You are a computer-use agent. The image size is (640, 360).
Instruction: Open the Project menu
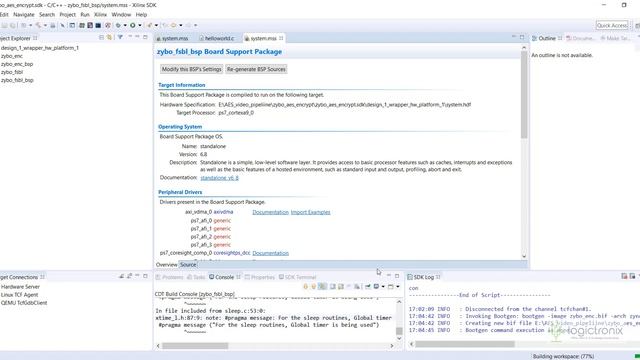pyautogui.click(x=67, y=14)
